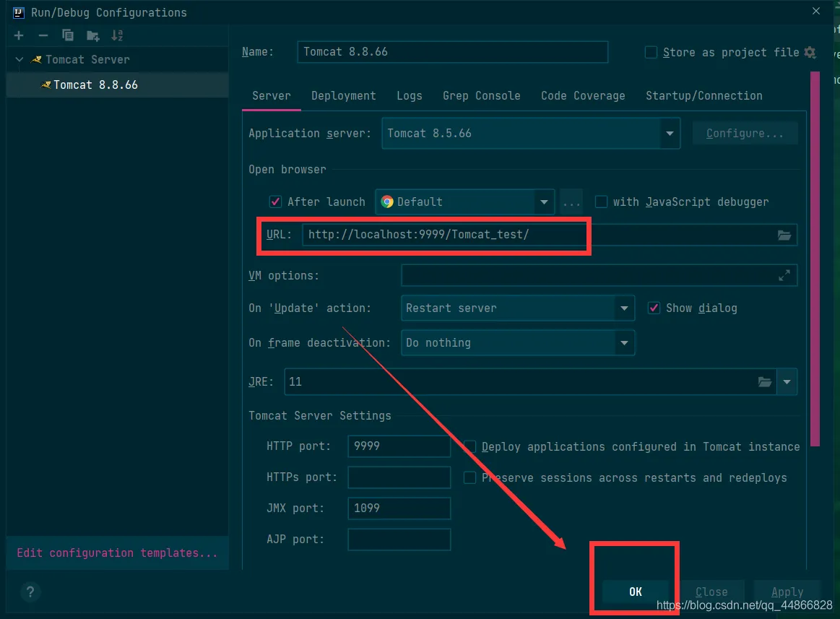Open help question mark icon
The width and height of the screenshot is (840, 619).
(30, 592)
